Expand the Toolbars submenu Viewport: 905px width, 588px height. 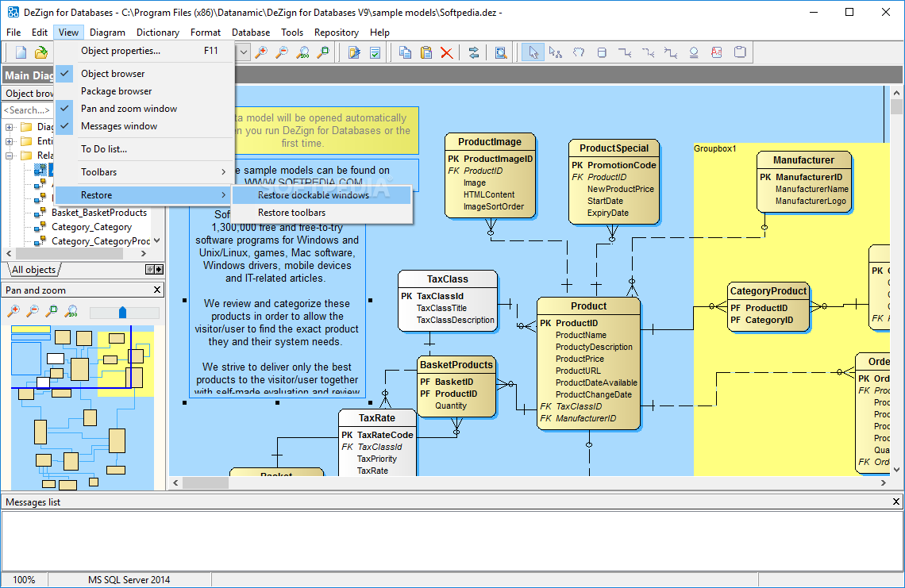tap(144, 172)
